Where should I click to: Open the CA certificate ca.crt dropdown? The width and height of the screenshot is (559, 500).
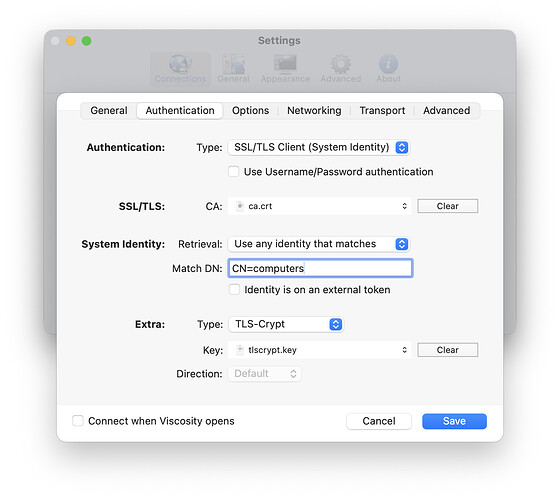click(319, 206)
